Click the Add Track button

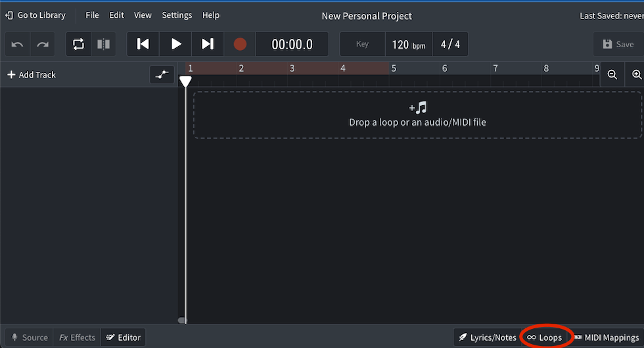click(32, 75)
